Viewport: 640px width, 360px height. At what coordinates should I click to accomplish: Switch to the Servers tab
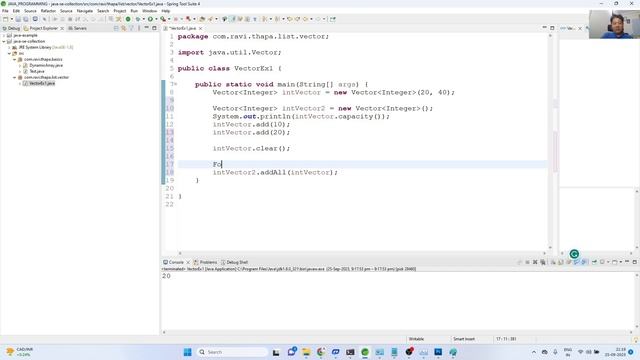[77, 28]
